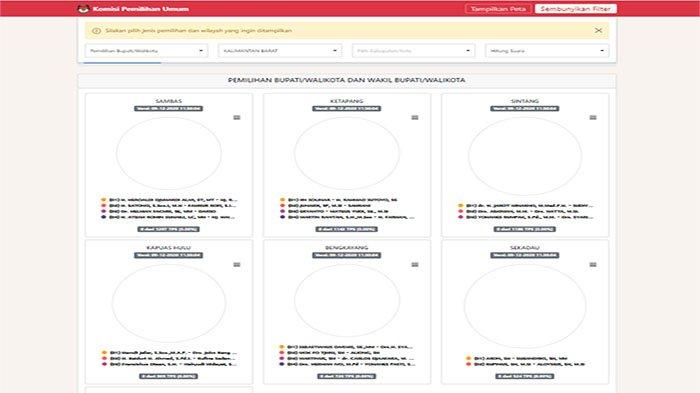Toggle first candidate legend in SAMBAS chart
The width and height of the screenshot is (700, 393).
tap(170, 200)
